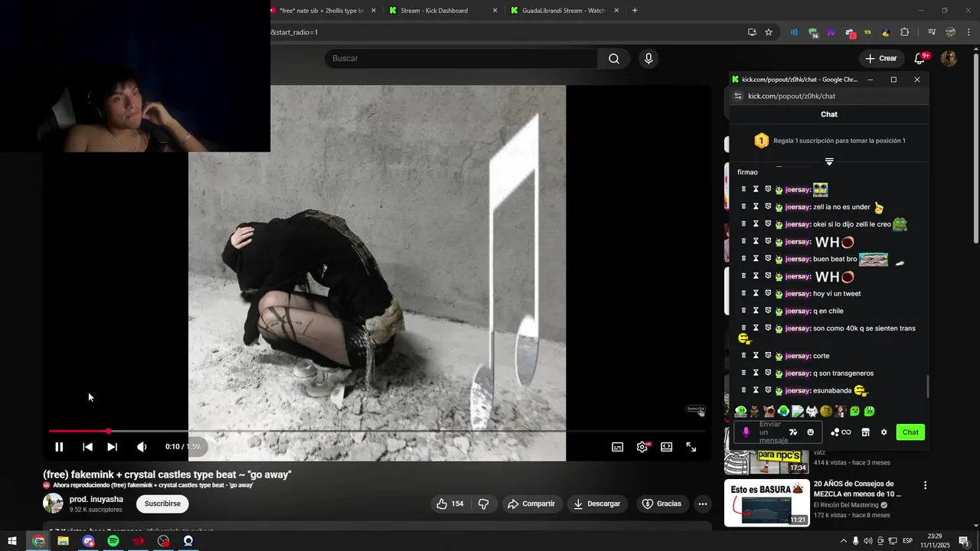Open the 7TV extension in Chrome toolbar
The width and height of the screenshot is (980, 551).
click(x=831, y=32)
